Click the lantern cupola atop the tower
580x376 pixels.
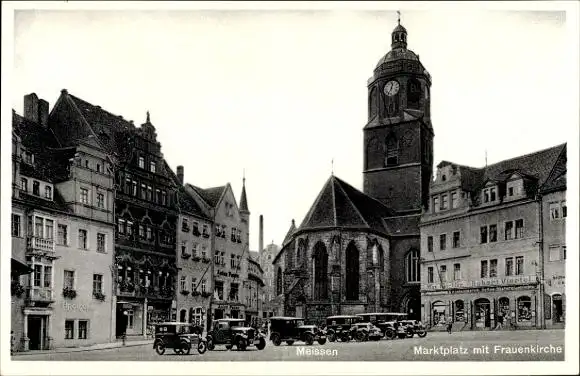tap(399, 36)
